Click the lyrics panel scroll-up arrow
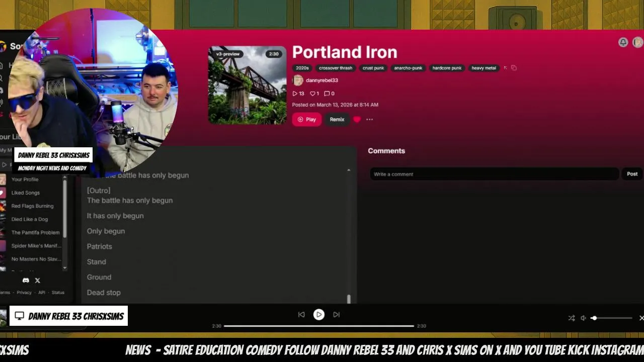 pos(349,170)
